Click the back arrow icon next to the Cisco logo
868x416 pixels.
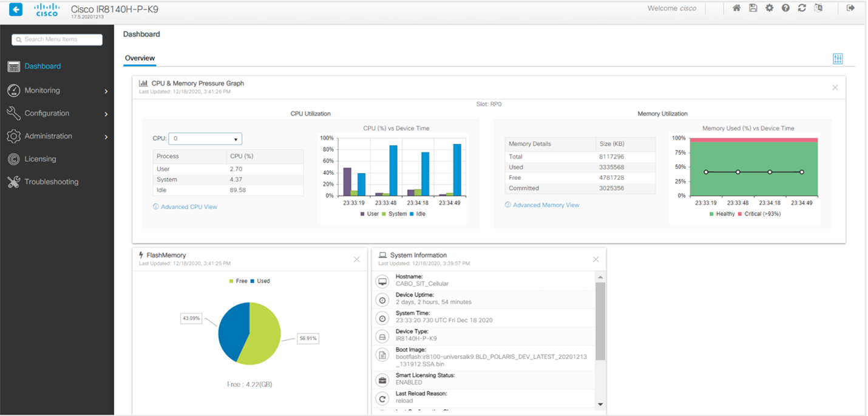(15, 9)
